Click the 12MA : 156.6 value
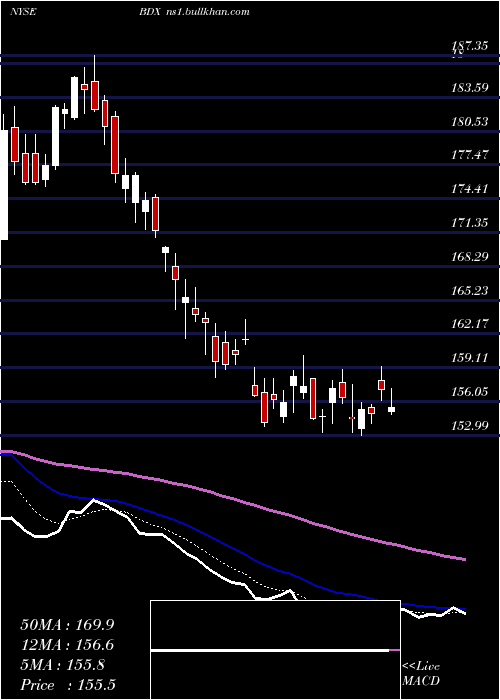The width and height of the screenshot is (500, 700). tap(67, 645)
